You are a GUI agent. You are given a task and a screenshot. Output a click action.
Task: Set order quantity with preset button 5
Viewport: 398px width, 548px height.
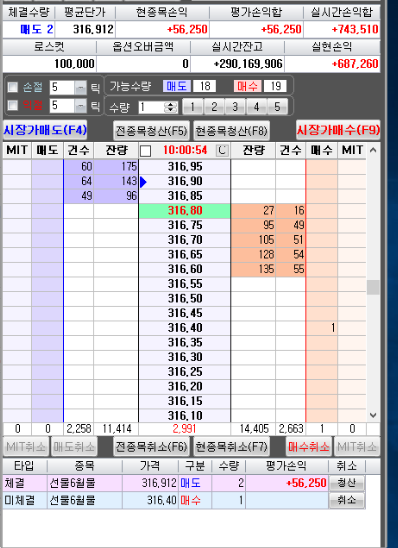(x=277, y=107)
